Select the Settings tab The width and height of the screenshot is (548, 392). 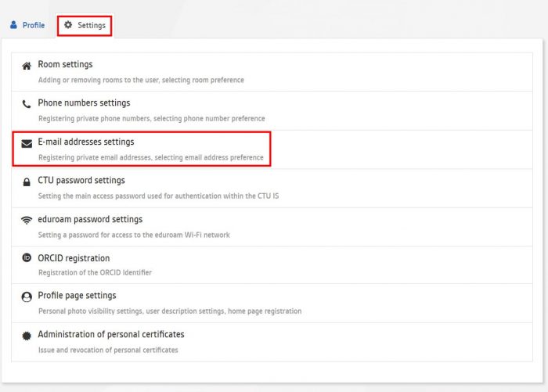coord(85,25)
